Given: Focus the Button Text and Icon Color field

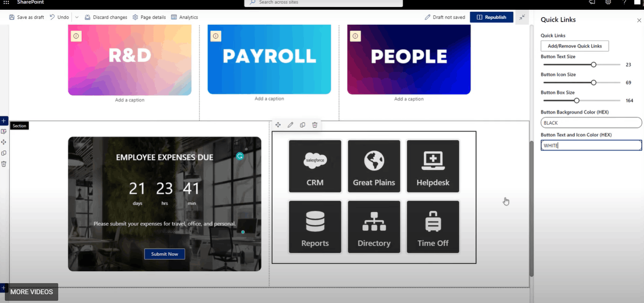Looking at the screenshot, I should click(x=591, y=146).
